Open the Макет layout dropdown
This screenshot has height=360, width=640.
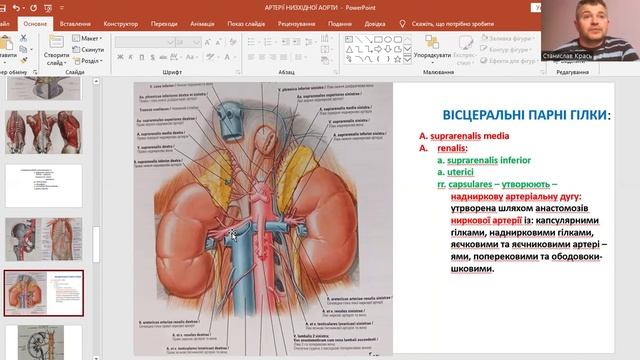pos(87,38)
